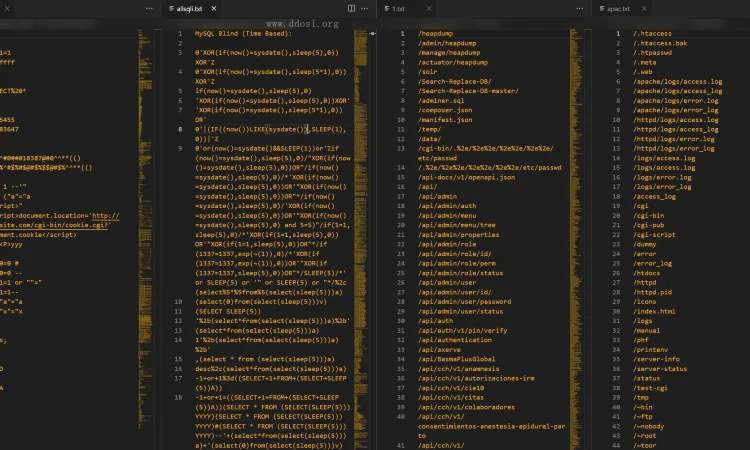This screenshot has height=450, width=750.
Task: Click the '/data/' line in 1.txt
Action: point(429,139)
